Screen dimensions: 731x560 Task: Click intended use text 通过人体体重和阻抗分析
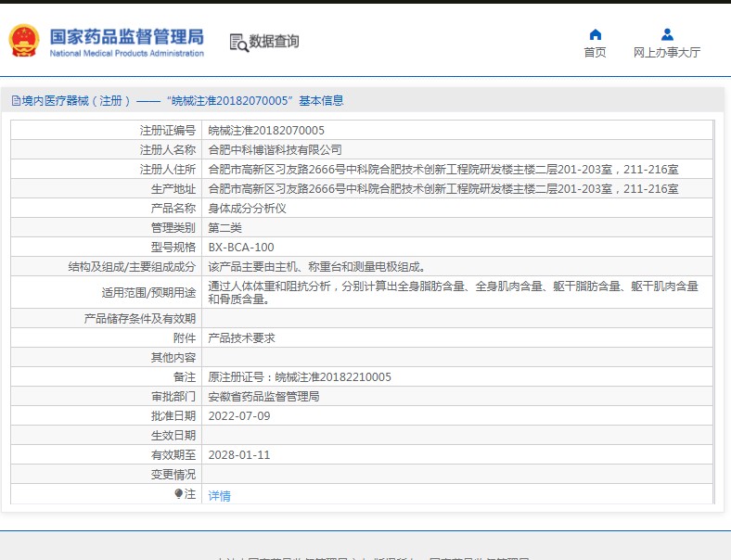(453, 293)
